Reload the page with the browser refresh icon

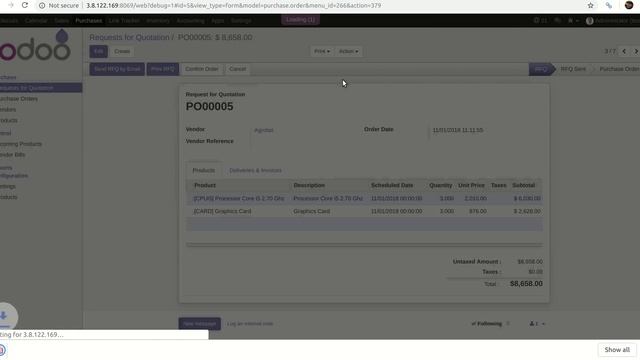(25, 5)
